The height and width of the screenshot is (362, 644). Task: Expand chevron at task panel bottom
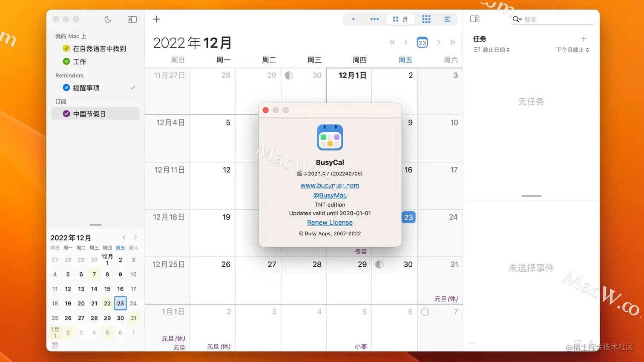471,342
